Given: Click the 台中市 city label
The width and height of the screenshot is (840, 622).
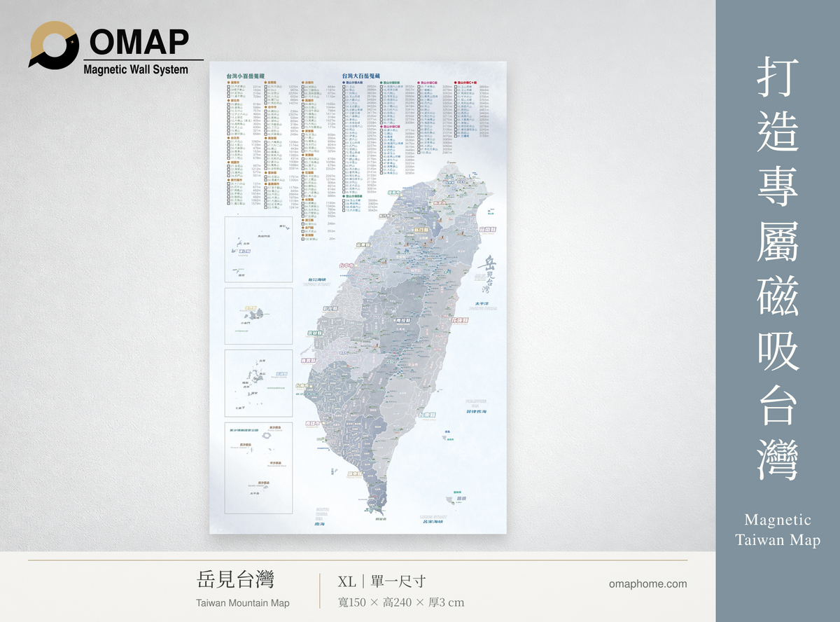Looking at the screenshot, I should pos(347,266).
